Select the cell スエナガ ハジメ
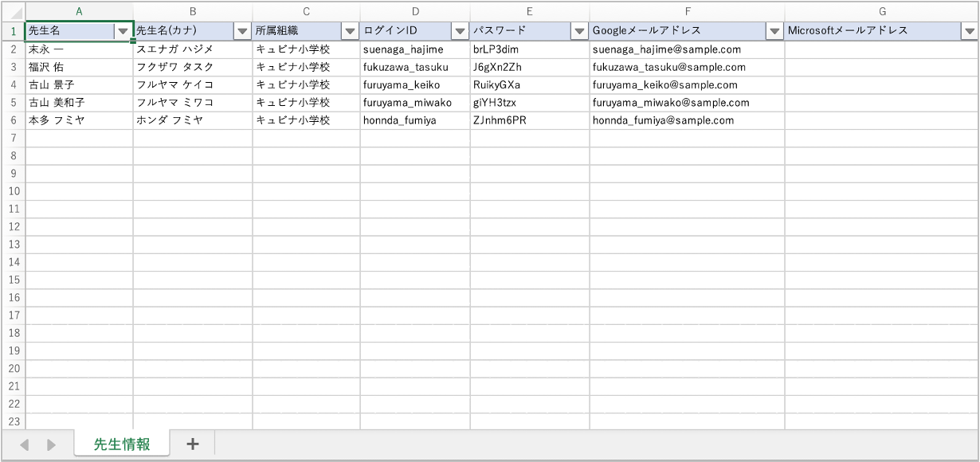The image size is (980, 462). coord(193,49)
